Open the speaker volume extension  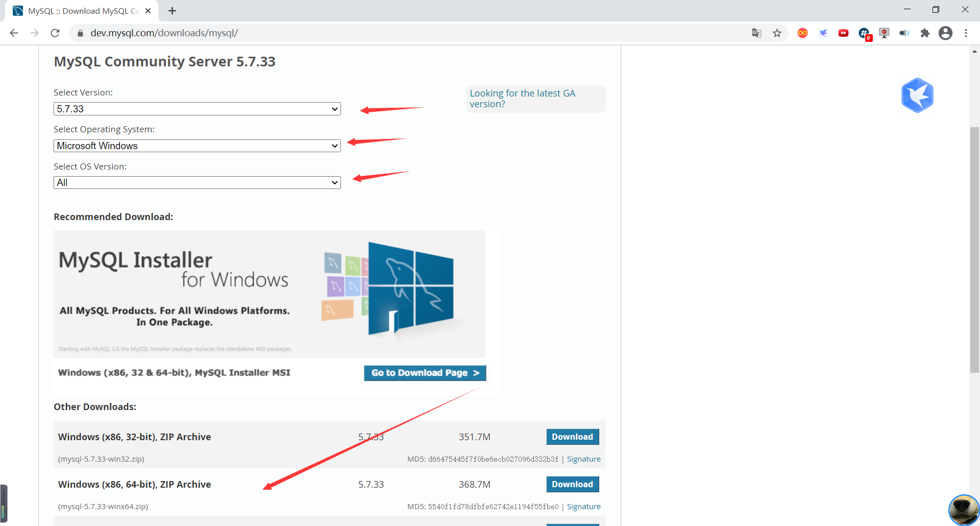click(x=904, y=33)
